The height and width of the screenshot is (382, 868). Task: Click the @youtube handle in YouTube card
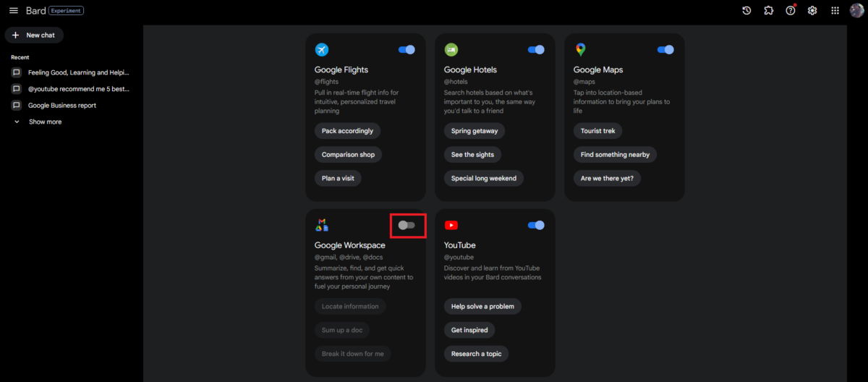pos(459,257)
